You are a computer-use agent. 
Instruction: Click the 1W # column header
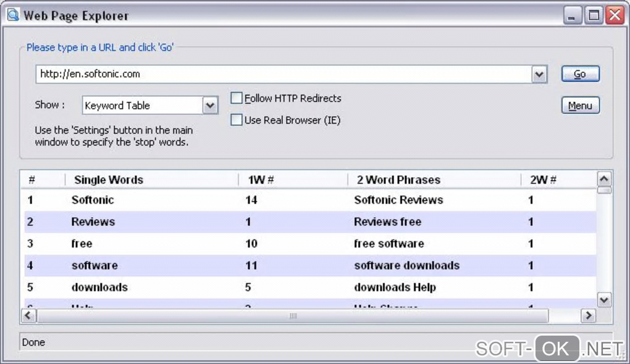coord(261,180)
